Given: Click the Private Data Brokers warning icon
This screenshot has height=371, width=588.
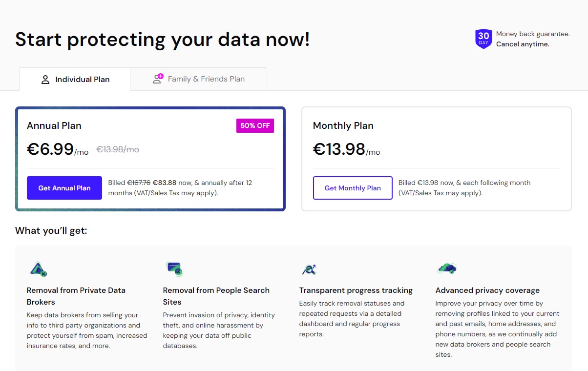Looking at the screenshot, I should coord(38,268).
